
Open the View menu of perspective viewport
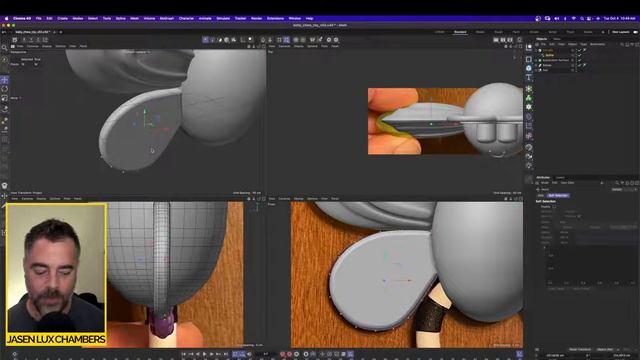[x=20, y=46]
